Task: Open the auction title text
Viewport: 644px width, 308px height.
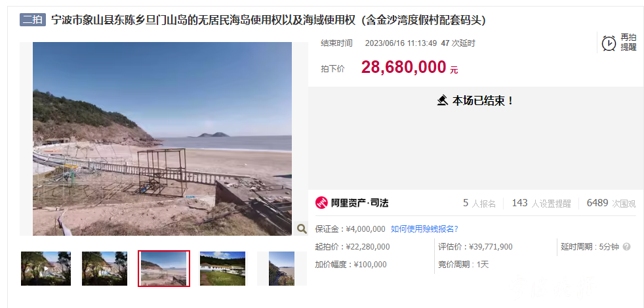Action: point(268,20)
